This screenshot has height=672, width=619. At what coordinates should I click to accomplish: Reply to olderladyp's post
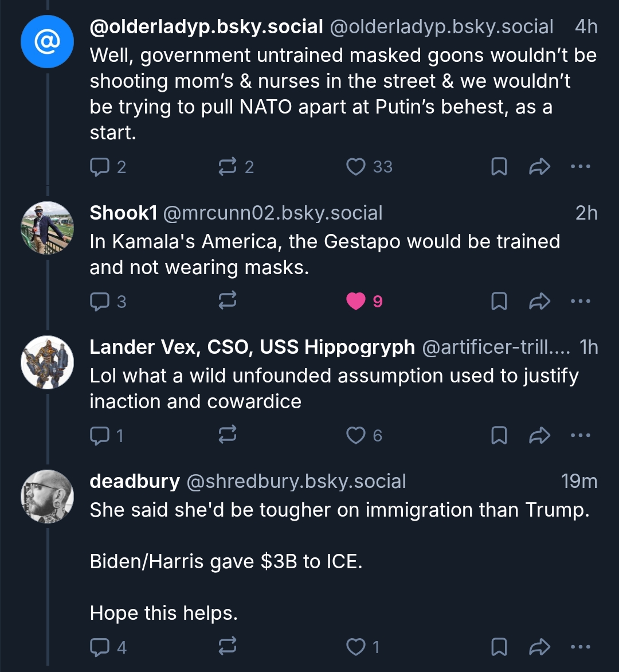[100, 167]
